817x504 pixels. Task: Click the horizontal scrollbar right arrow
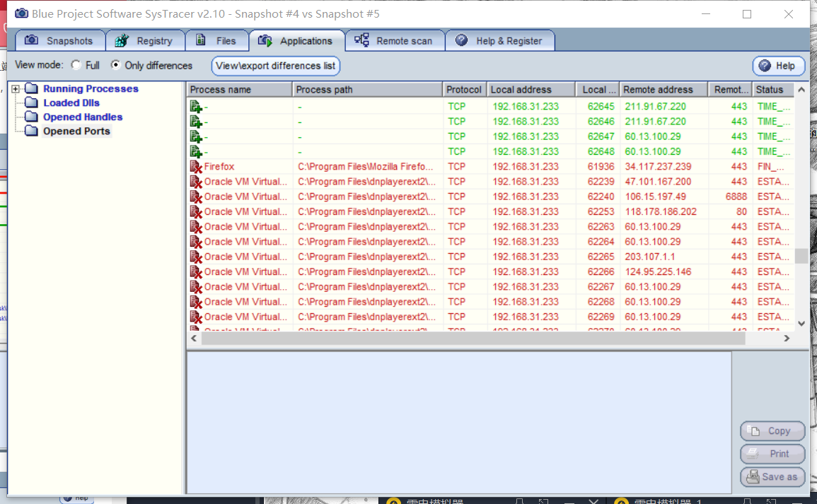[787, 339]
